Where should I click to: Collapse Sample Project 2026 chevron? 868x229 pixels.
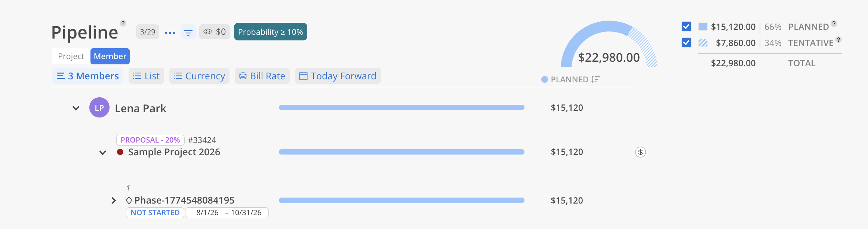(103, 153)
